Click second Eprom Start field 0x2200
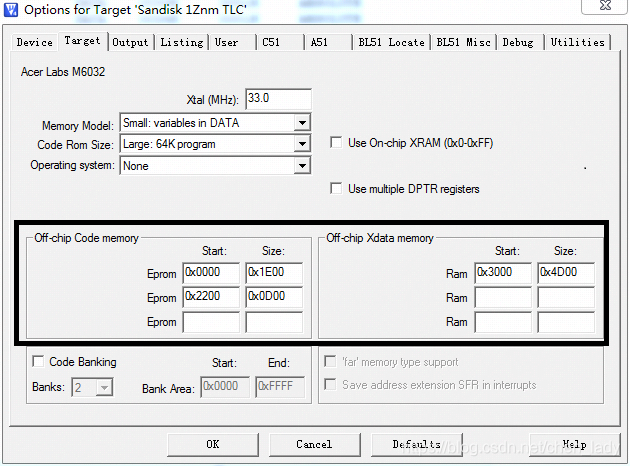Image resolution: width=630 pixels, height=466 pixels. click(211, 297)
